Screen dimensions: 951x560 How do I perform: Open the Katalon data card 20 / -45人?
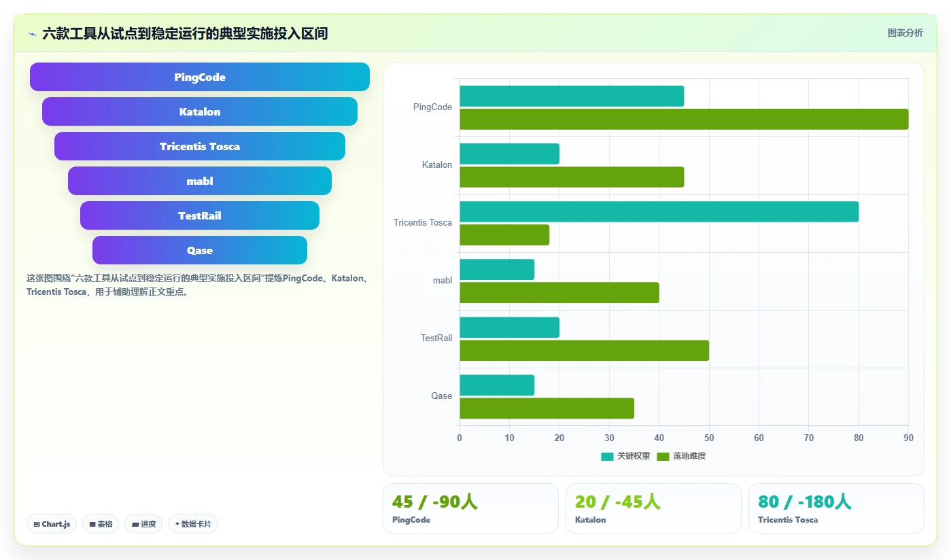coord(653,508)
